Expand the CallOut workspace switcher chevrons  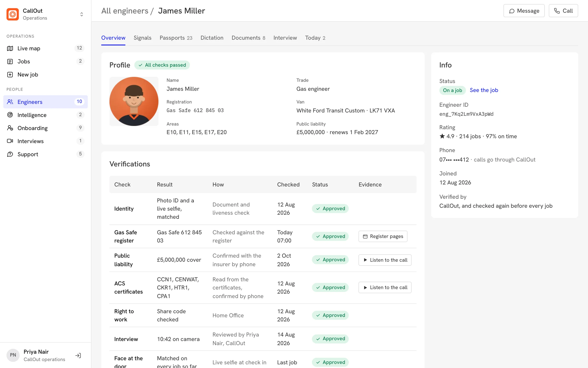click(82, 14)
